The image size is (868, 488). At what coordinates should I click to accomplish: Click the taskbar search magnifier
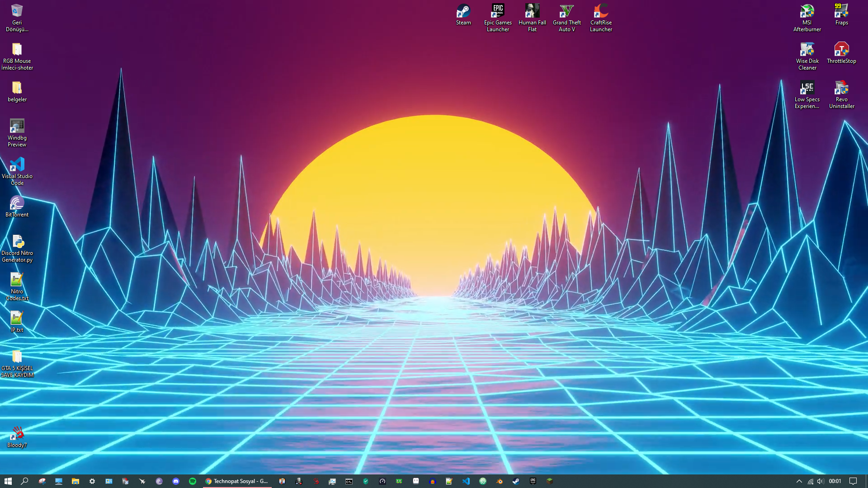tap(25, 481)
